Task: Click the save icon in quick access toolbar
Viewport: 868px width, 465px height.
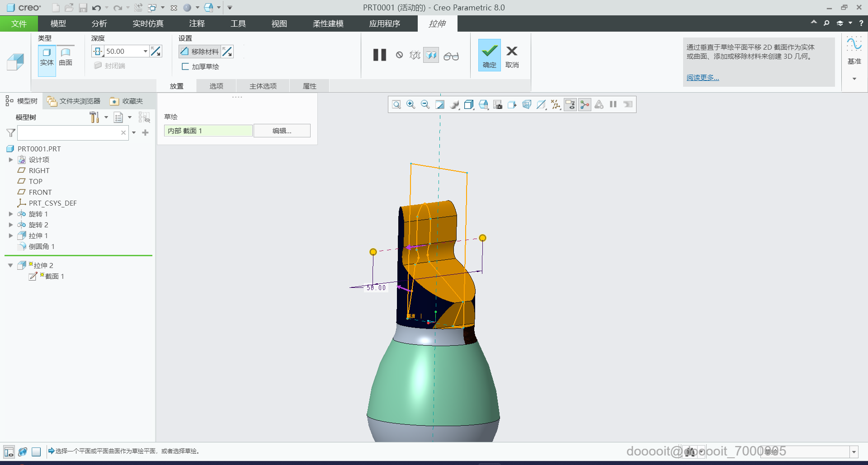Action: [x=83, y=8]
